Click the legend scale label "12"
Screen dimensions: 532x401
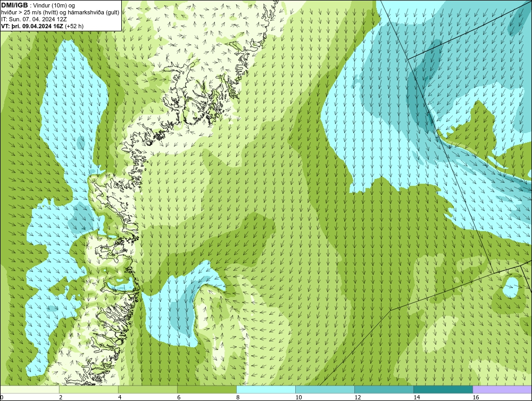[358, 398]
